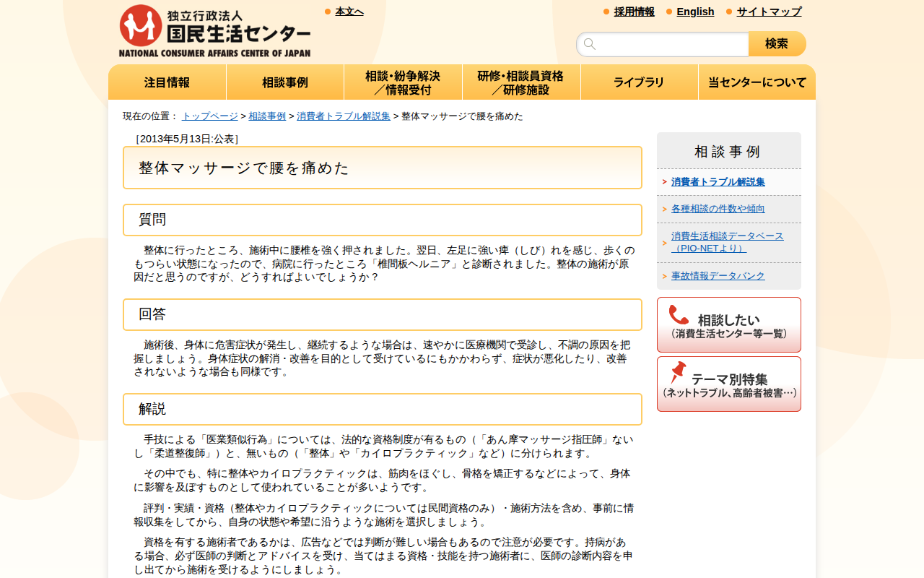Go to トップページ breadcrumb link

tap(210, 116)
